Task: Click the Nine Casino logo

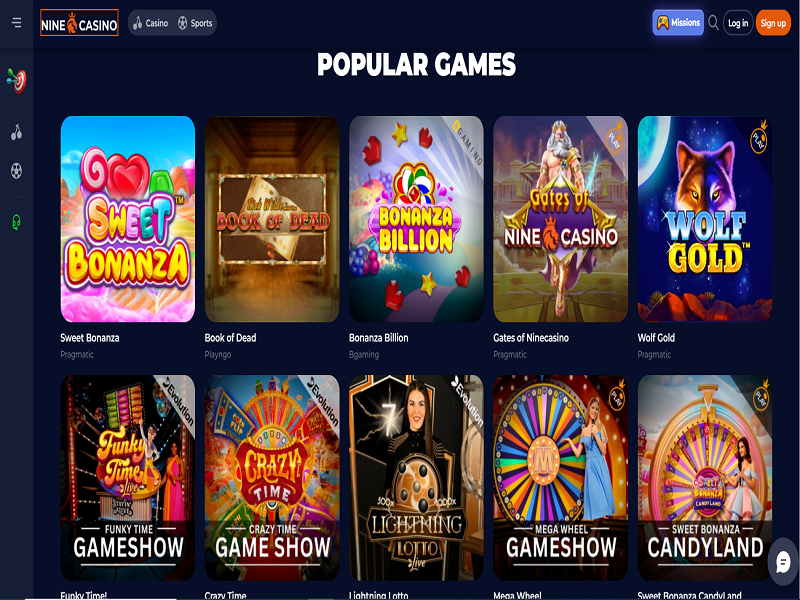Action: click(x=79, y=23)
